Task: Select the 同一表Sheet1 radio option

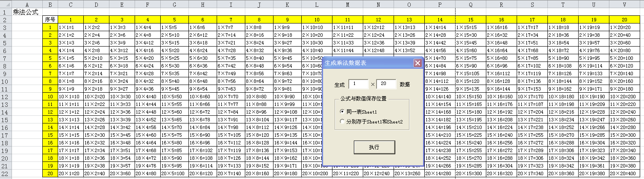Action: click(x=342, y=111)
